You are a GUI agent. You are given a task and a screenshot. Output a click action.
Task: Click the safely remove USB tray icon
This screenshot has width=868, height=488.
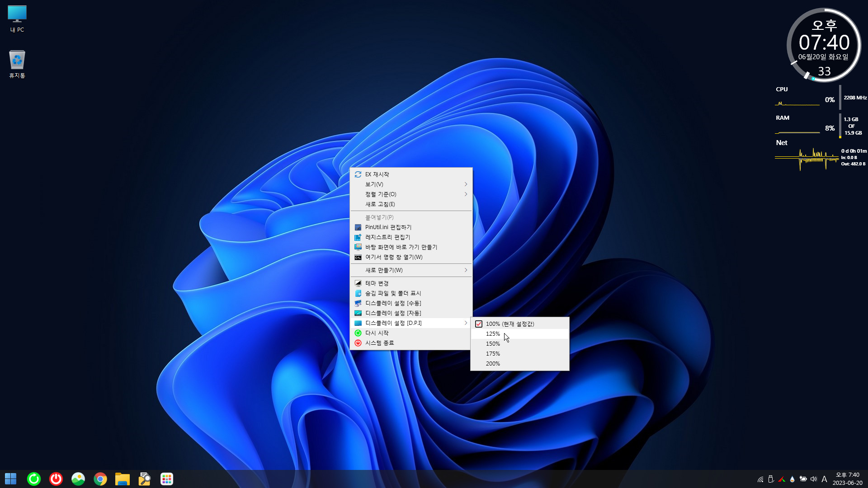point(771,479)
